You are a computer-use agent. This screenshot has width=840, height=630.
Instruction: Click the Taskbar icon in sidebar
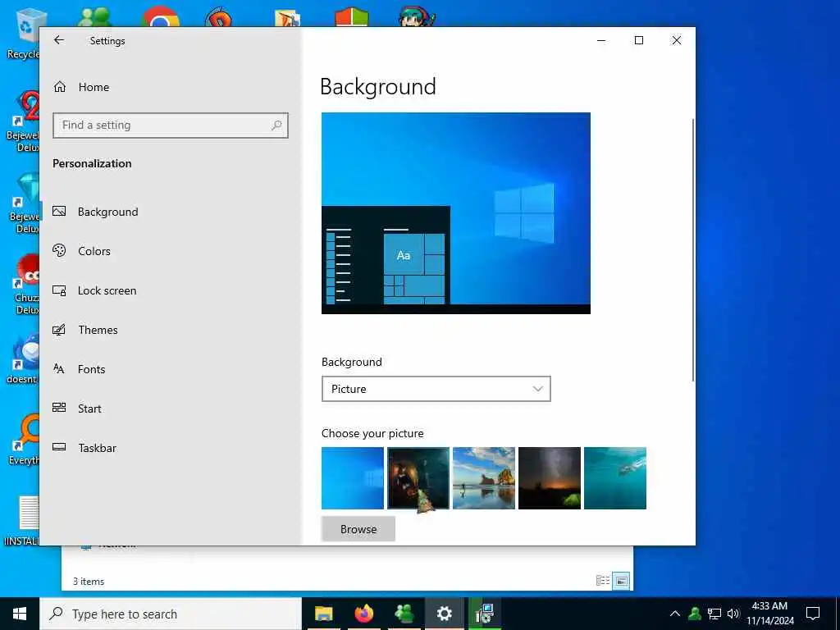click(x=59, y=447)
